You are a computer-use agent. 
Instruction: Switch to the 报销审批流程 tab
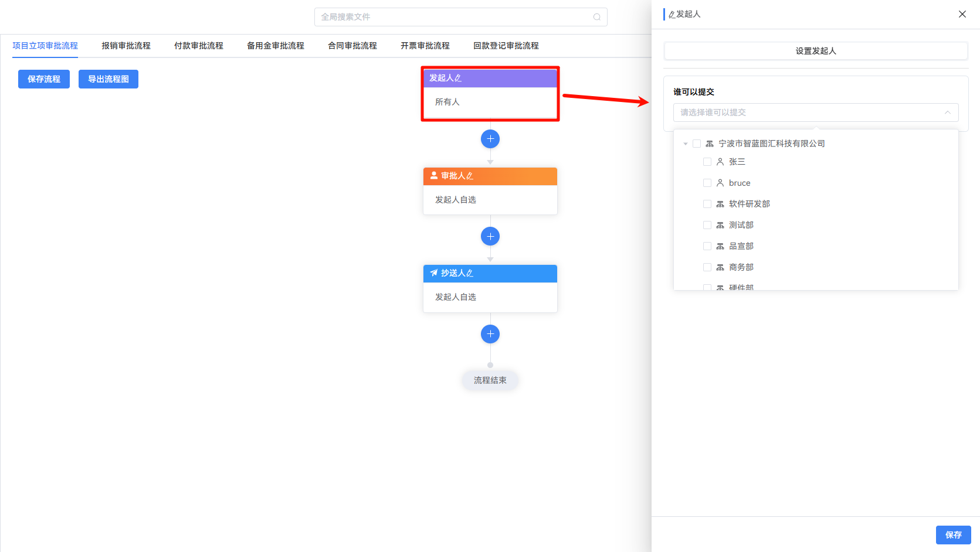pyautogui.click(x=126, y=46)
